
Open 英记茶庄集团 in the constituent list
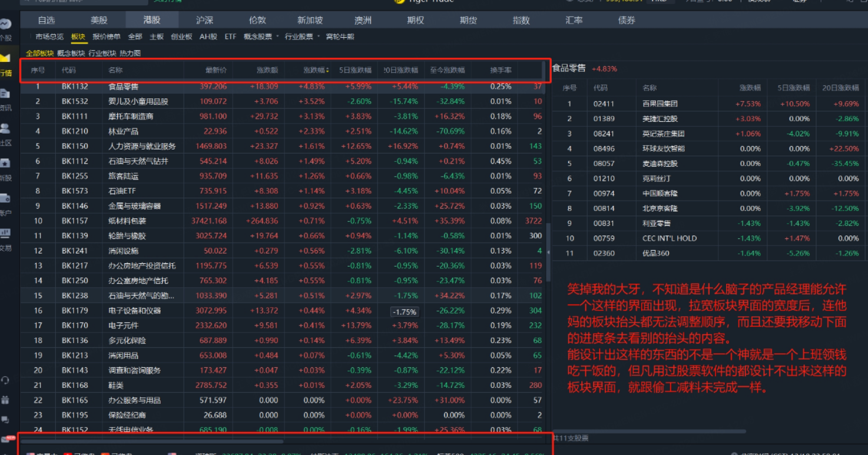coord(710,134)
